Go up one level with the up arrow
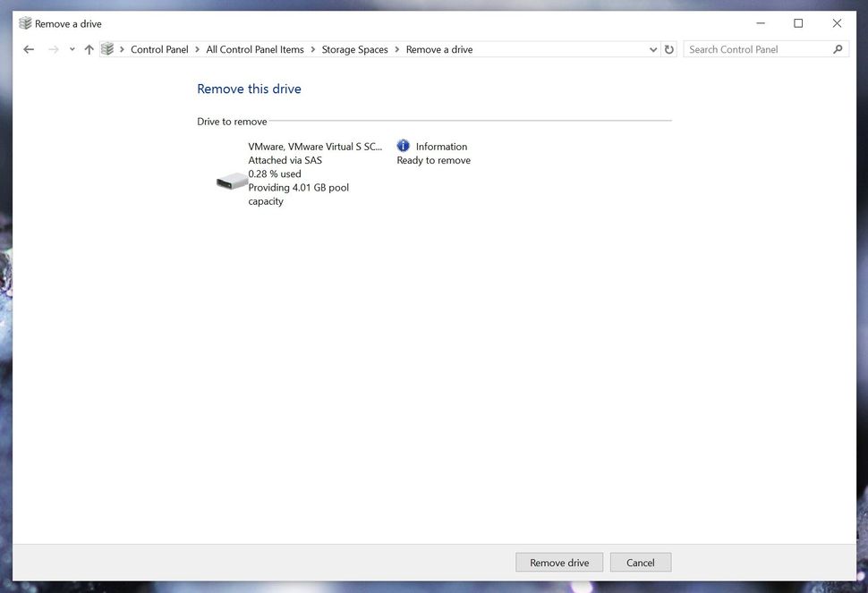868x593 pixels. tap(89, 49)
